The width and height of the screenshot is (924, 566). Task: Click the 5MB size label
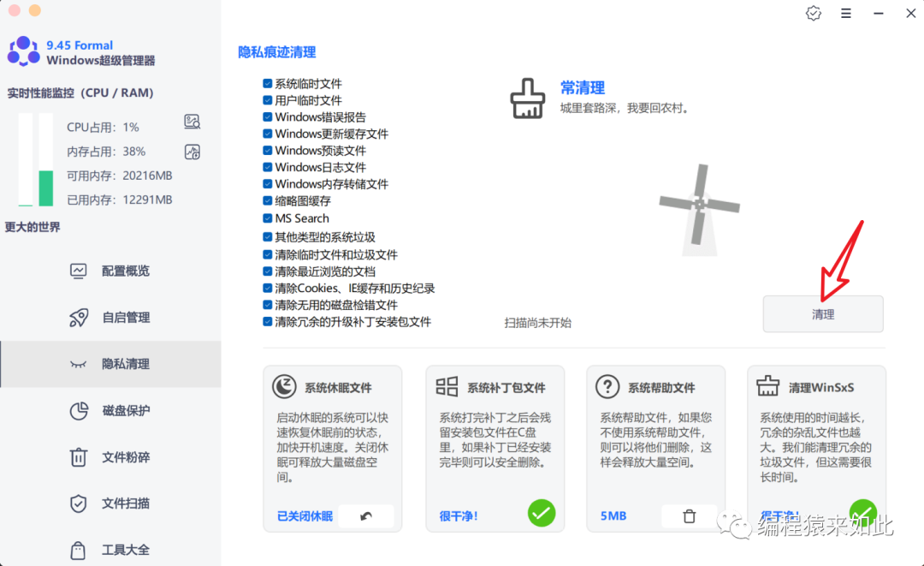[x=613, y=515]
